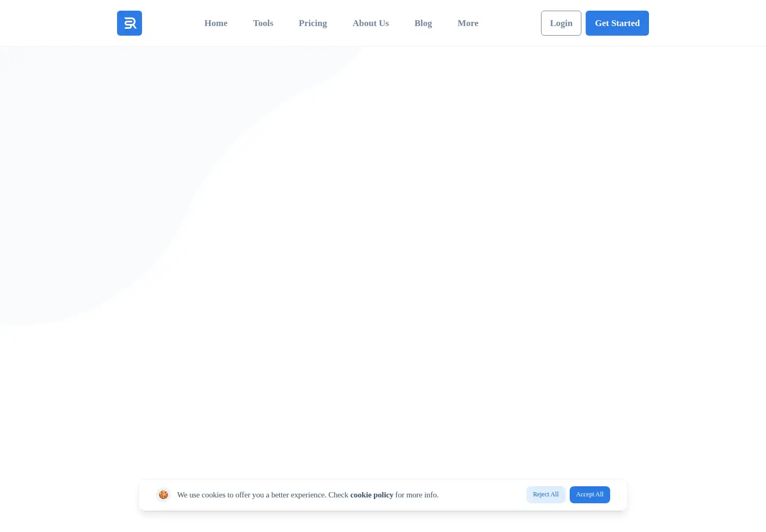Click the cookie emoji icon in the banner
The width and height of the screenshot is (766, 532).
(163, 495)
